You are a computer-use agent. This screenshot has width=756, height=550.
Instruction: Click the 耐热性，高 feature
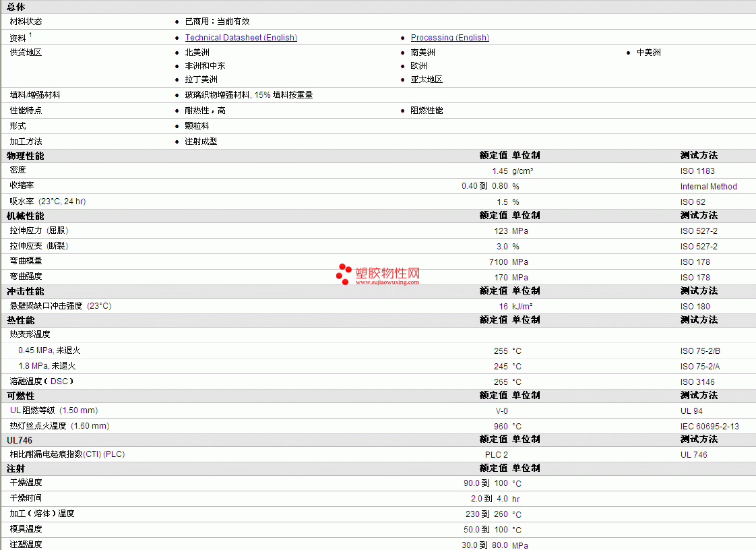(206, 111)
